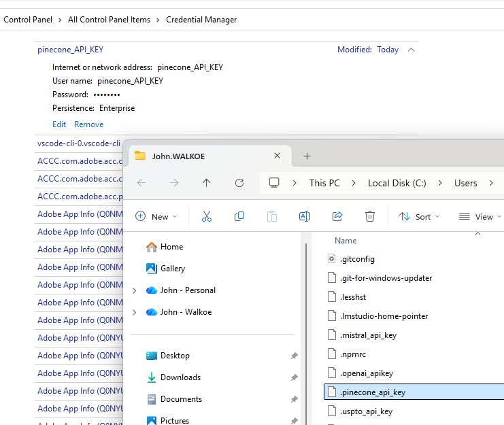
Task: Expand the chevron after This PC breadcrumb
Action: pyautogui.click(x=354, y=183)
